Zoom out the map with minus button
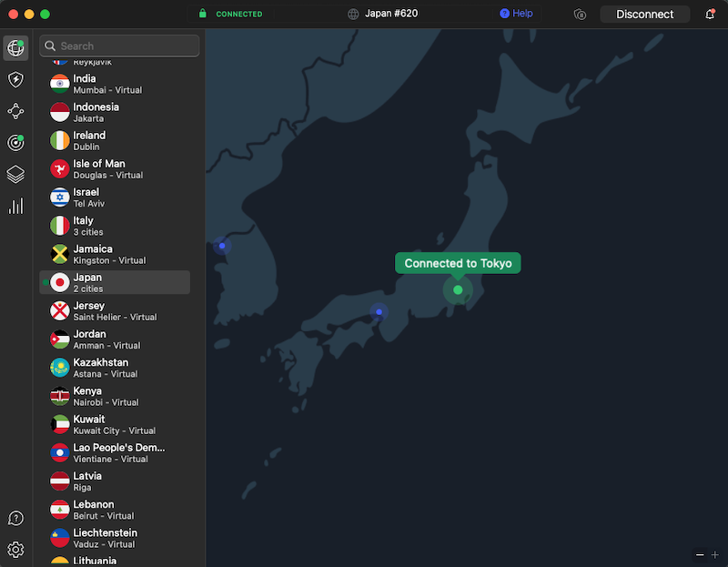Viewport: 728px width, 567px height. click(x=700, y=554)
